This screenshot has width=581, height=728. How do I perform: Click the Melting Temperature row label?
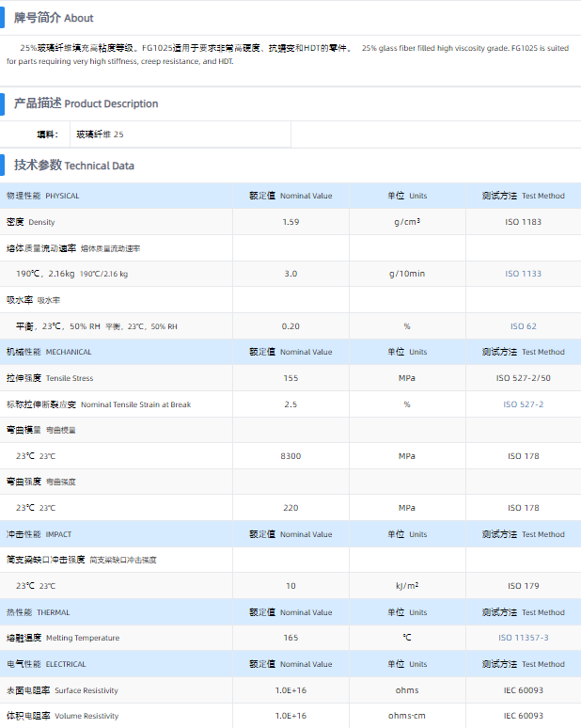point(63,638)
